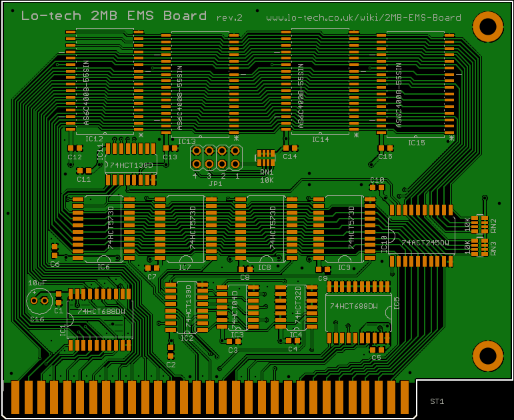Select the 'rev.2' revision label
Viewport: 514px width, 420px height.
click(x=229, y=18)
